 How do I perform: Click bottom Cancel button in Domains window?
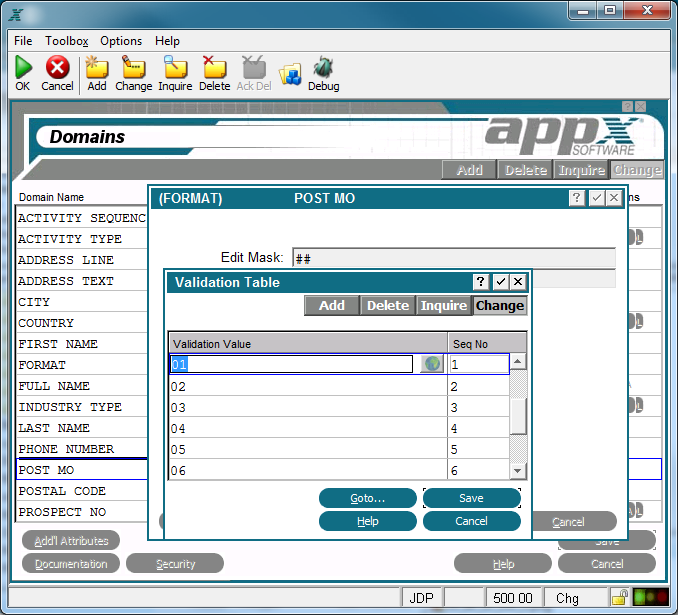607,564
